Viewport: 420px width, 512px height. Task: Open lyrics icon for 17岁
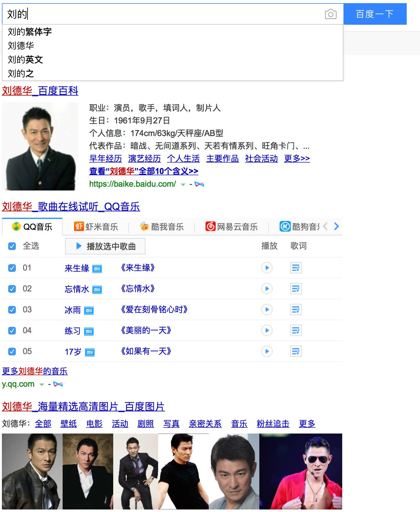coord(296,352)
